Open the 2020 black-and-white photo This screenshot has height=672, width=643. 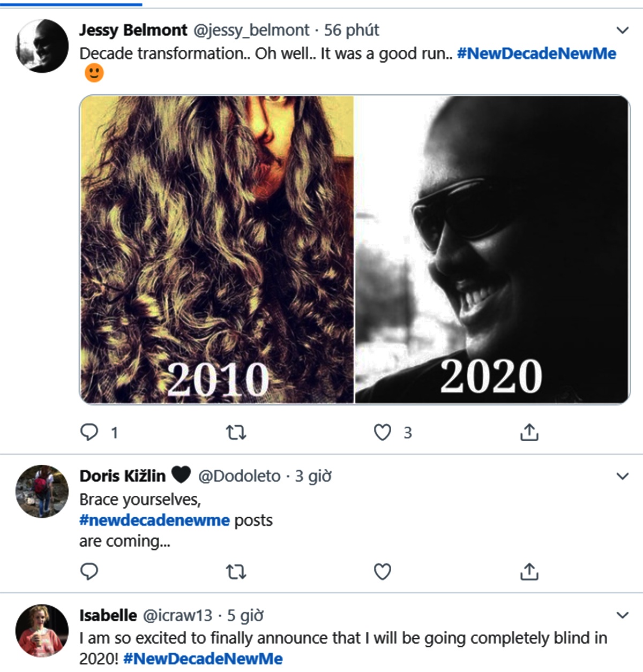(x=492, y=250)
